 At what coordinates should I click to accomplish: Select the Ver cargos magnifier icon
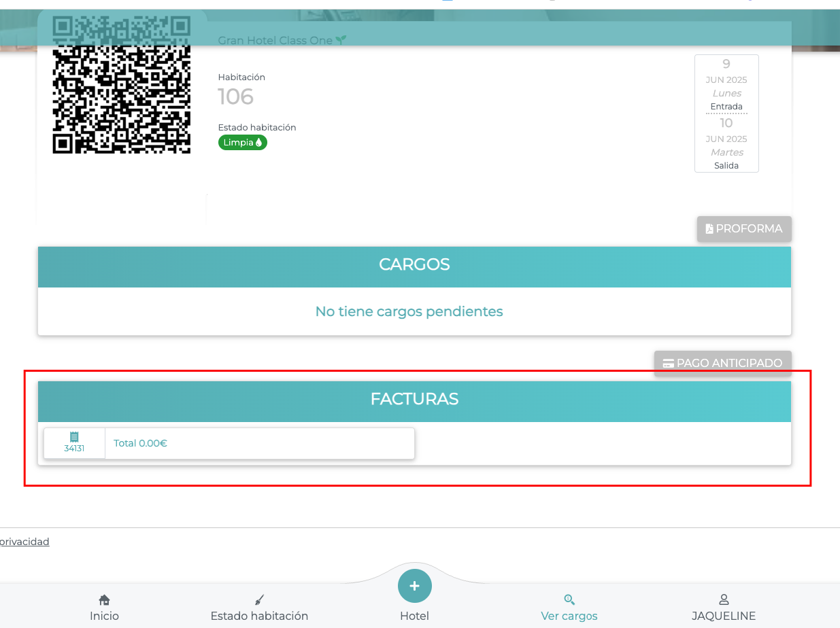[569, 600]
